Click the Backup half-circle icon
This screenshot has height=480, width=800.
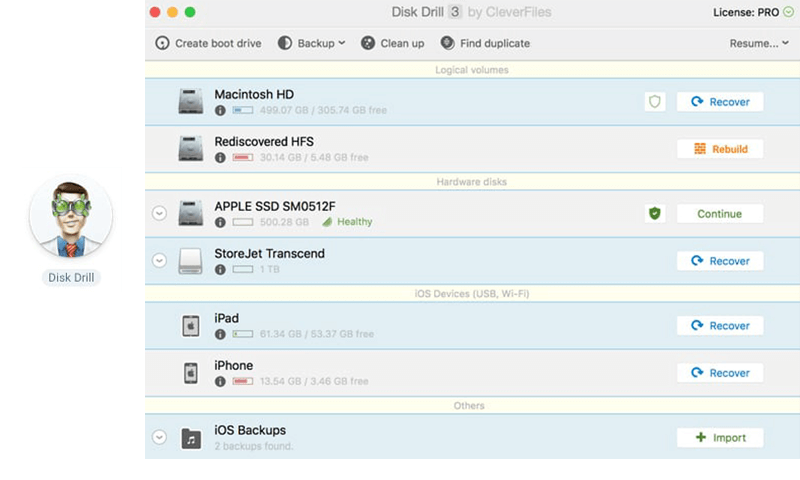[x=285, y=43]
